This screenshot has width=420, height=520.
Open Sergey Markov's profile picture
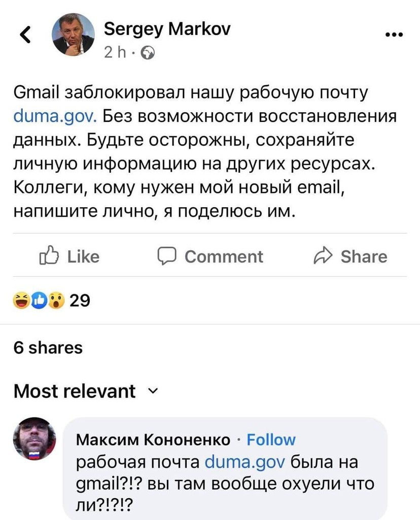(74, 34)
